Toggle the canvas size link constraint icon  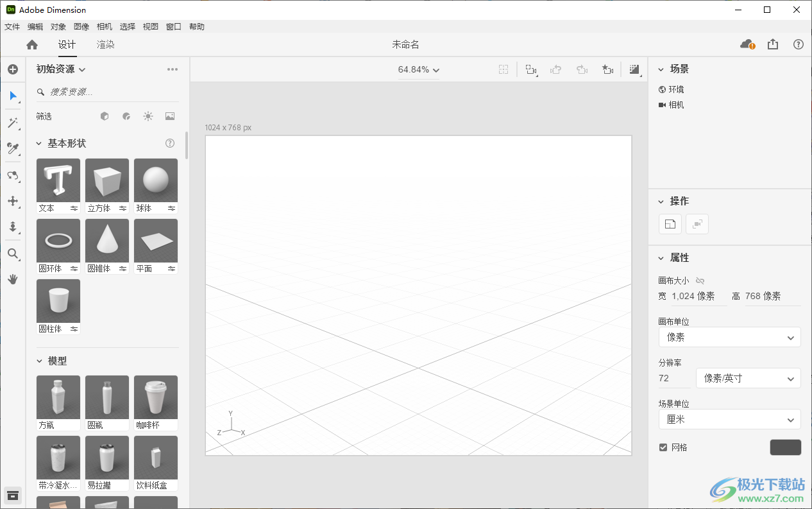point(700,280)
